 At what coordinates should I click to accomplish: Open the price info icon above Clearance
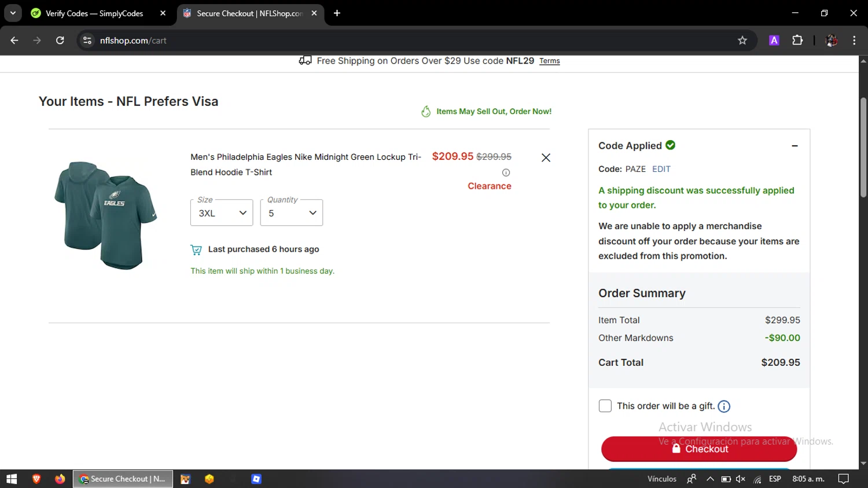coord(506,173)
